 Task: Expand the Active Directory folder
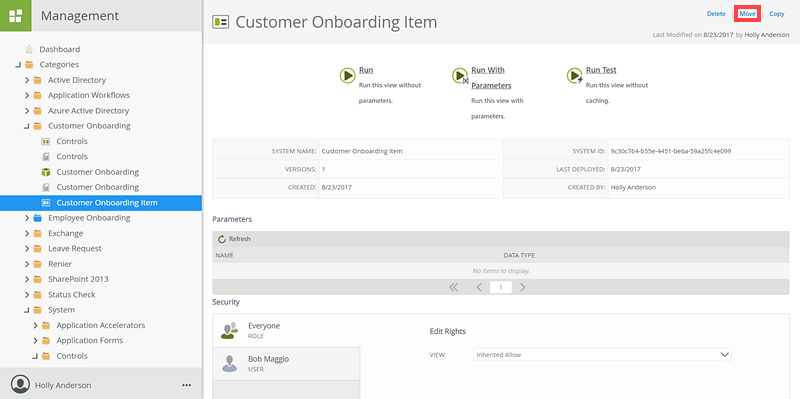coord(27,80)
